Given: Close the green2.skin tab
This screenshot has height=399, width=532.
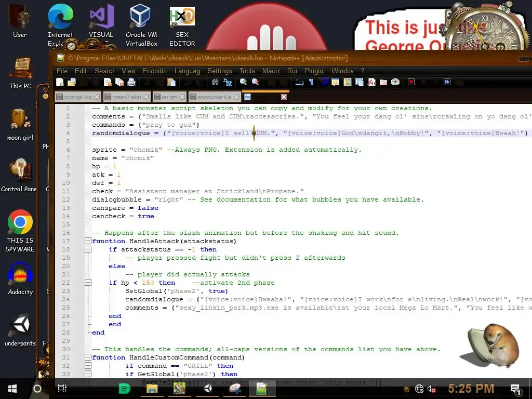Looking at the screenshot, I should point(146,97).
